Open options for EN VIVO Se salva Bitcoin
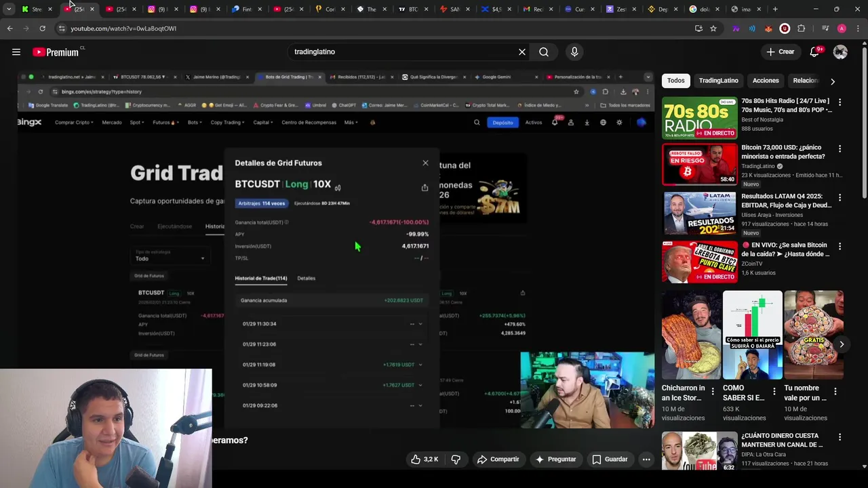868x488 pixels. coord(840,247)
